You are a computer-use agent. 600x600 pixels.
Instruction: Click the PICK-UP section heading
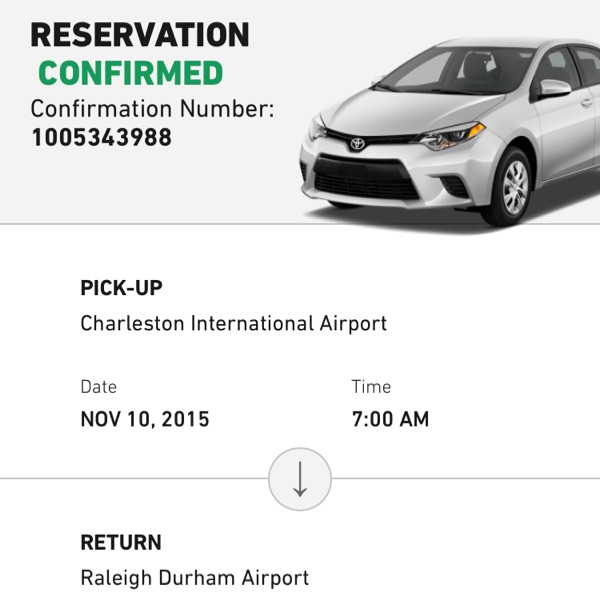click(122, 288)
